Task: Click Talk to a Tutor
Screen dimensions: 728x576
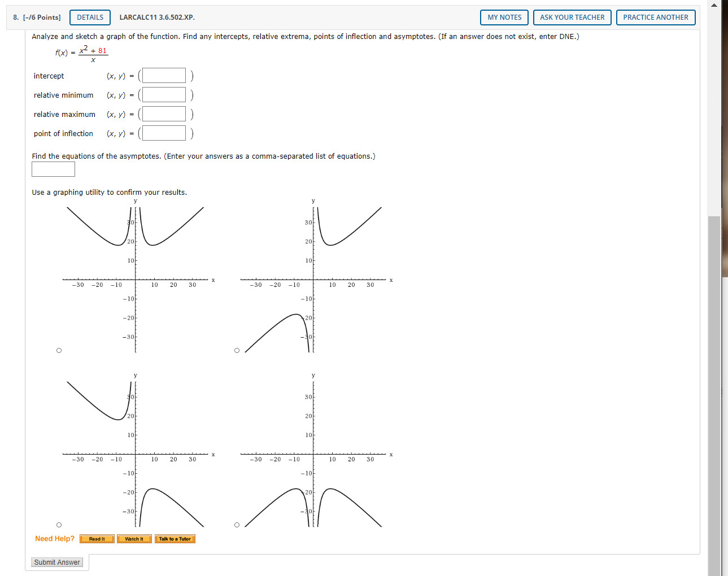Action: click(175, 539)
